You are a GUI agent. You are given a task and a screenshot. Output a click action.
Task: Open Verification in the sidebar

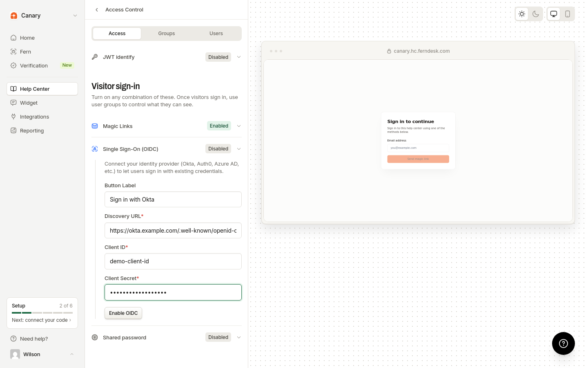tap(42, 65)
